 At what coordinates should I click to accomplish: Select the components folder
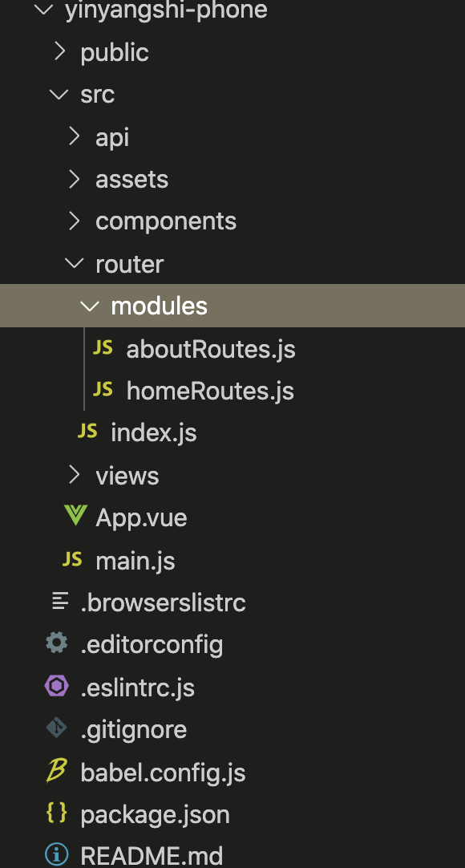point(166,221)
